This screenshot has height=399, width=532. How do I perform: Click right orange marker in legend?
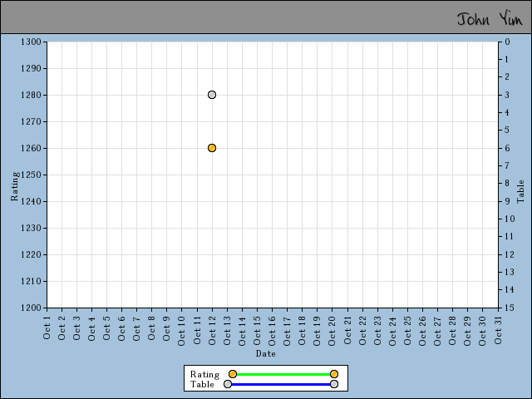point(334,374)
